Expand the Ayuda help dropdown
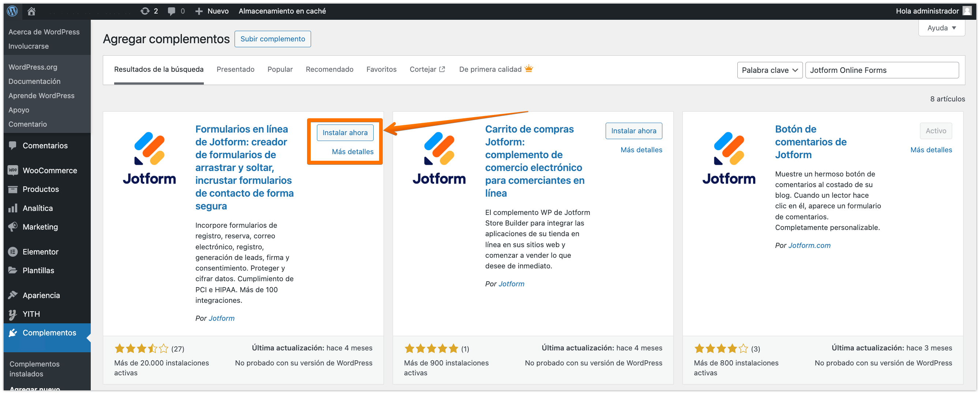 [x=942, y=28]
